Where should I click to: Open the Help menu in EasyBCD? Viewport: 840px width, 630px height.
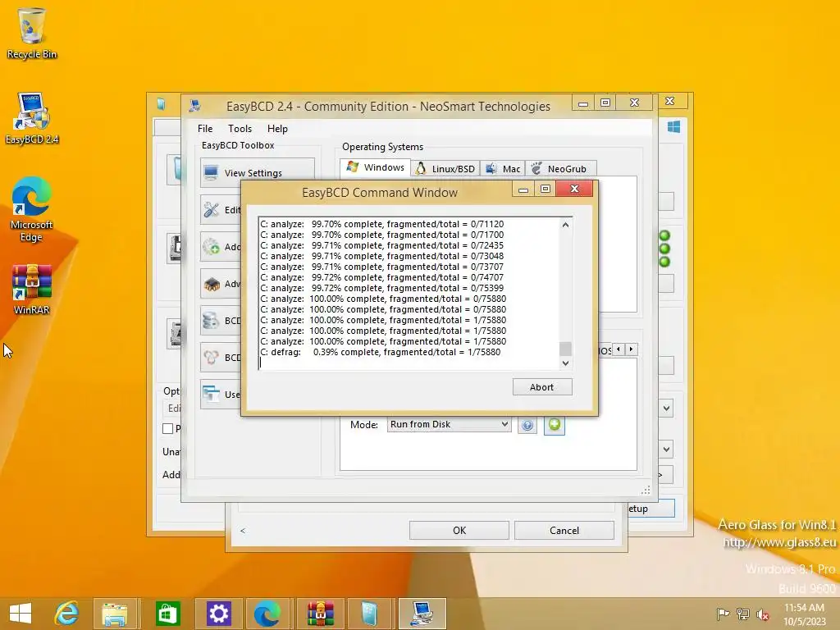pos(277,129)
